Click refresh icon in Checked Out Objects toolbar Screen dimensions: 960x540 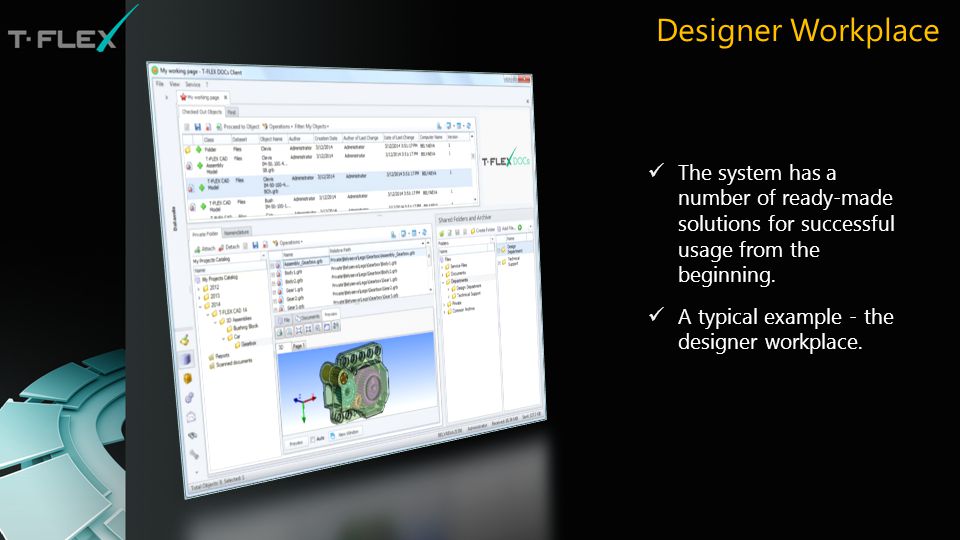click(469, 126)
